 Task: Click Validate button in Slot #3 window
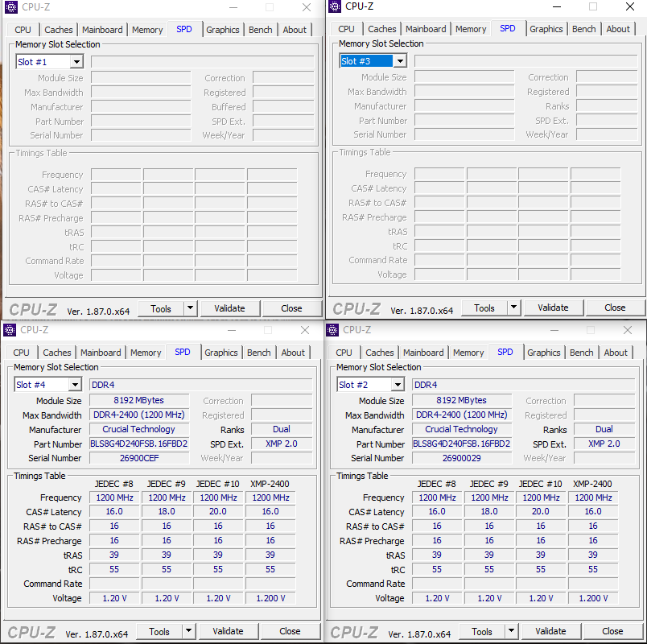553,308
